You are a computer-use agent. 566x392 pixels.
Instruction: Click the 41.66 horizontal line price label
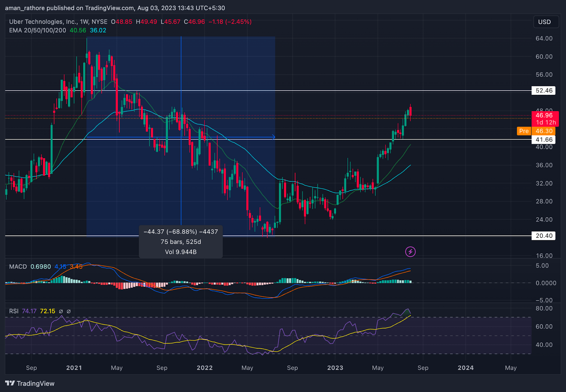tap(544, 140)
